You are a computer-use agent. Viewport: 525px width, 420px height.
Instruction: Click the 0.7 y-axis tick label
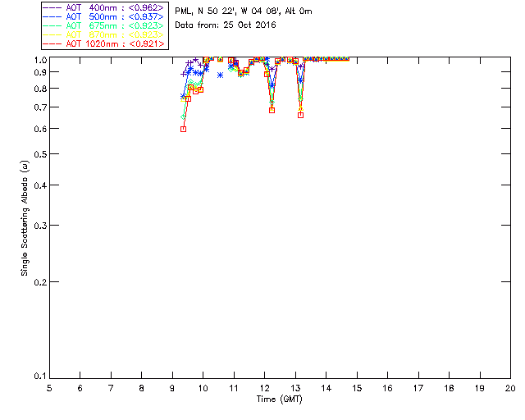(40, 107)
